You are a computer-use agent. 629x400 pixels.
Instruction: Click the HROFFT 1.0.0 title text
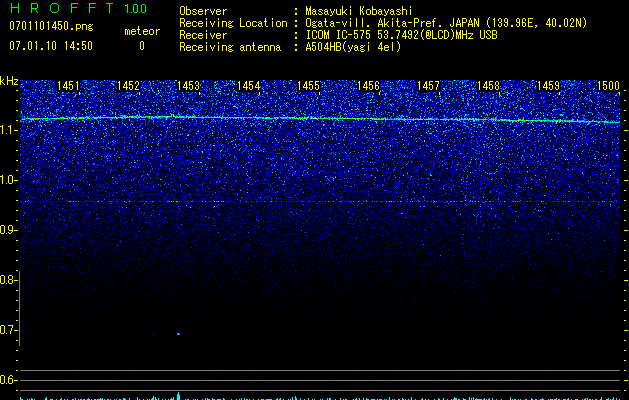pyautogui.click(x=78, y=8)
